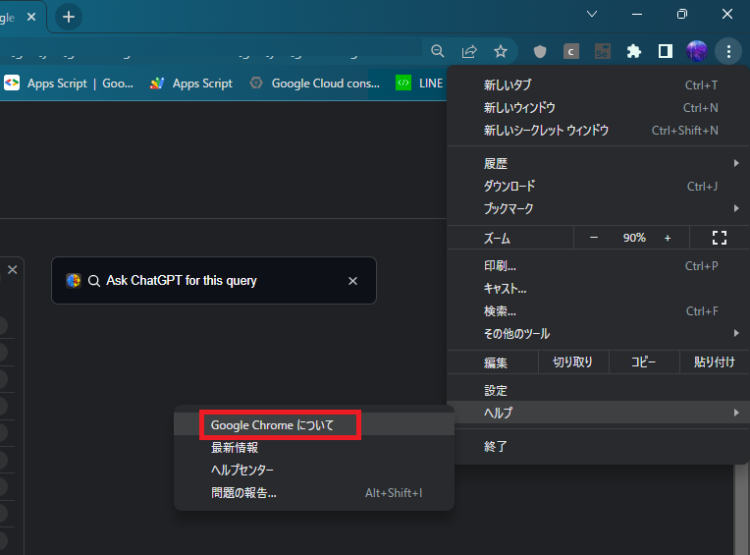The image size is (750, 555).
Task: Expand the ブックマーク submenu
Action: pyautogui.click(x=598, y=209)
